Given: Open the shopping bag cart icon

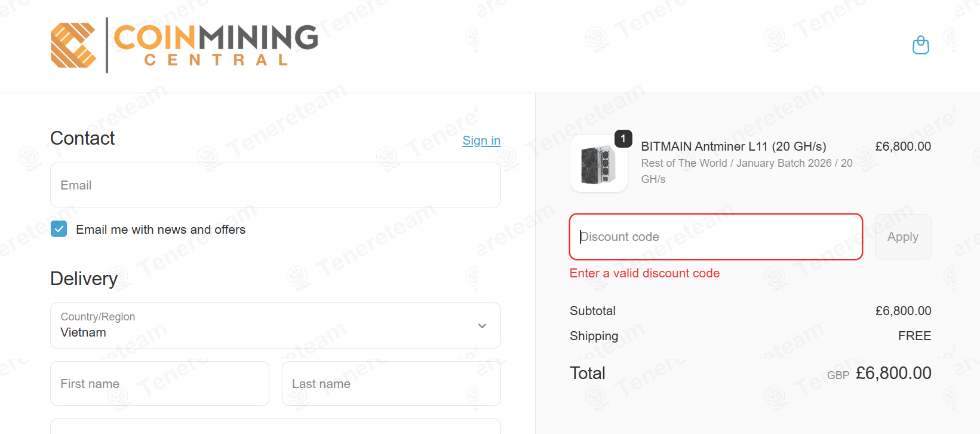Looking at the screenshot, I should pyautogui.click(x=920, y=45).
